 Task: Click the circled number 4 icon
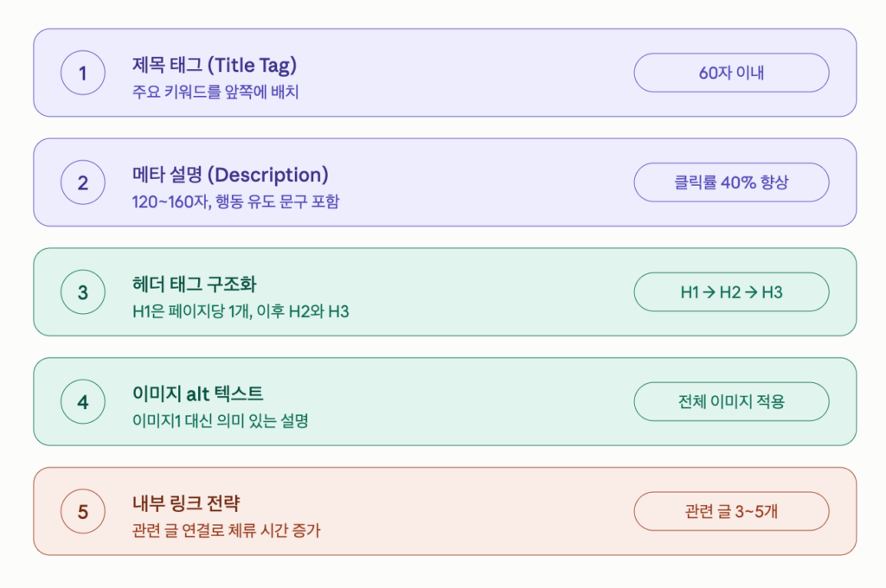pyautogui.click(x=83, y=401)
